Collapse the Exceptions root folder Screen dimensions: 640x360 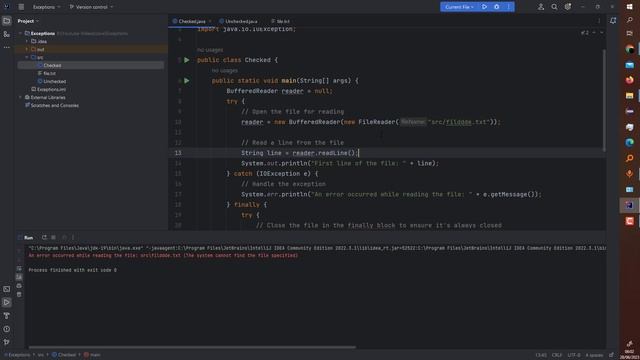[20, 33]
